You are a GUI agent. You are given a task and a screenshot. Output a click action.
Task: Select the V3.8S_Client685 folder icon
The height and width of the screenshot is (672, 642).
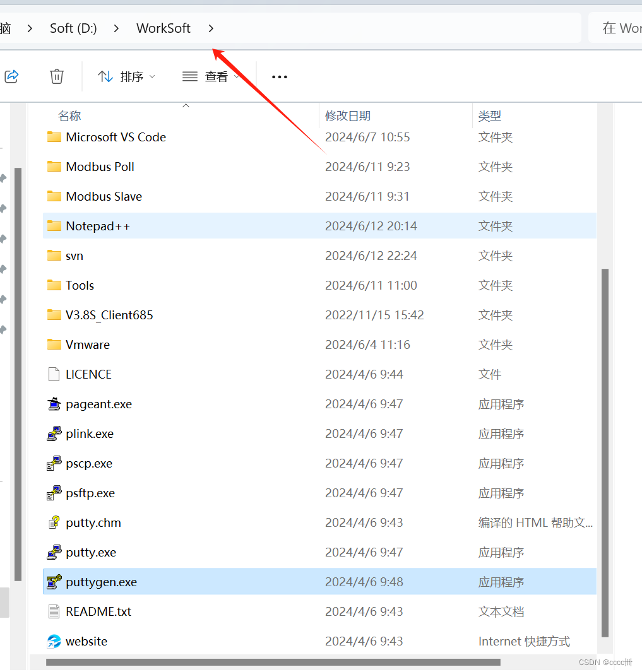(x=54, y=315)
